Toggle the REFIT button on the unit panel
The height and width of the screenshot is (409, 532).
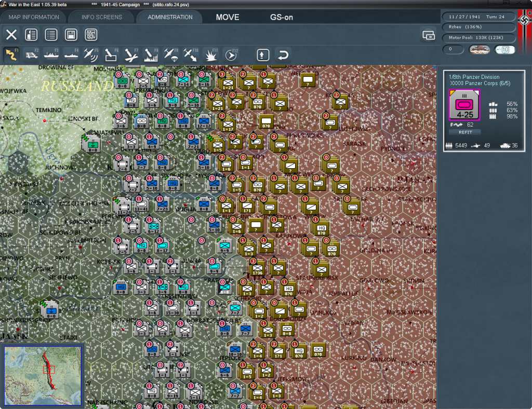tap(465, 132)
